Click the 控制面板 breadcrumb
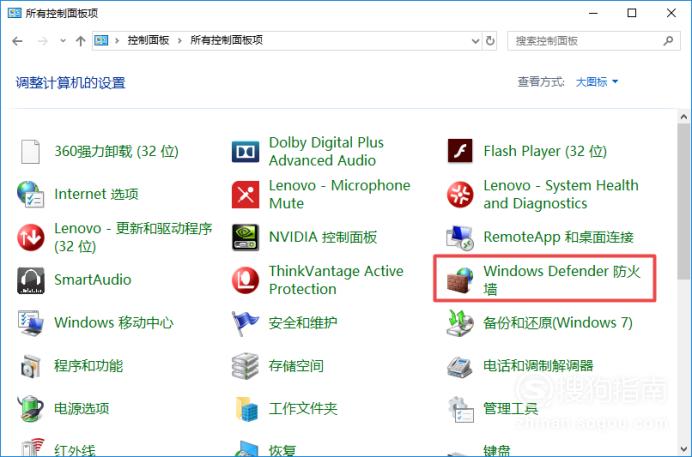 click(x=148, y=41)
